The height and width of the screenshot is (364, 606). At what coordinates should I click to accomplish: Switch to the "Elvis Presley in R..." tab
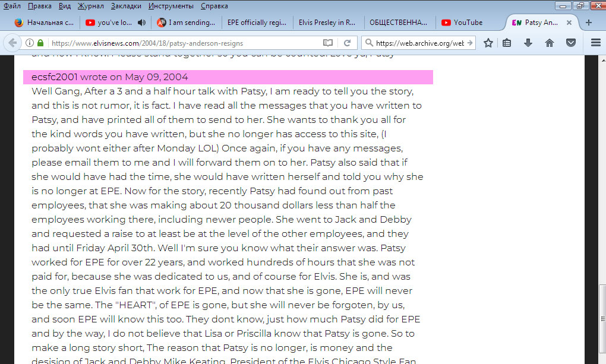tap(327, 23)
